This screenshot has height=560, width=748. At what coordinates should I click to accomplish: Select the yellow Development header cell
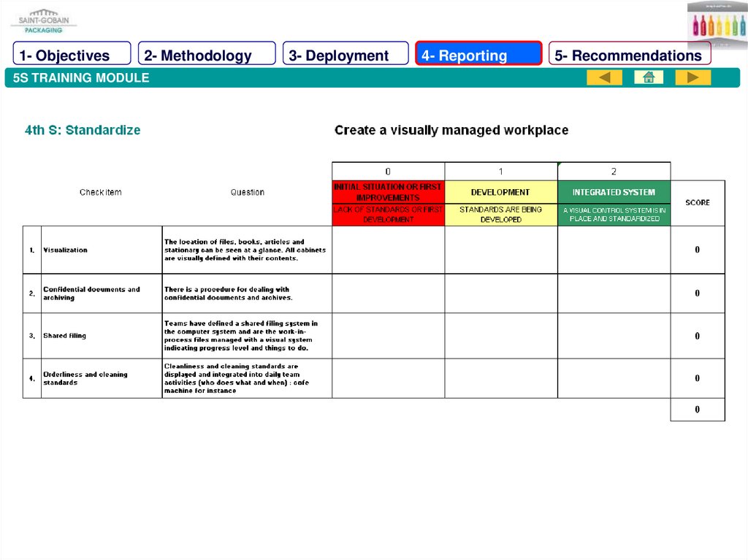click(500, 193)
